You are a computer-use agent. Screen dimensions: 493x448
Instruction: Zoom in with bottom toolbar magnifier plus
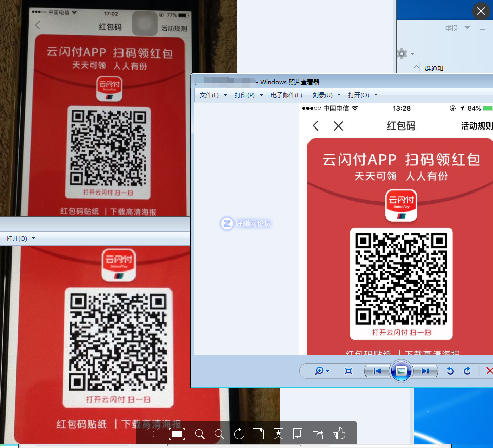click(200, 434)
